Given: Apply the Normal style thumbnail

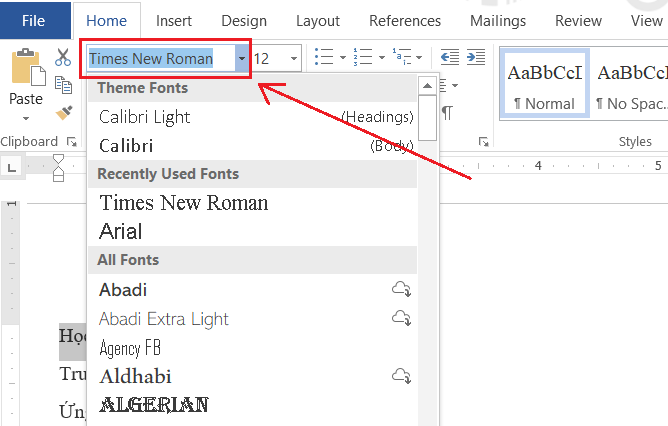Looking at the screenshot, I should tap(543, 85).
